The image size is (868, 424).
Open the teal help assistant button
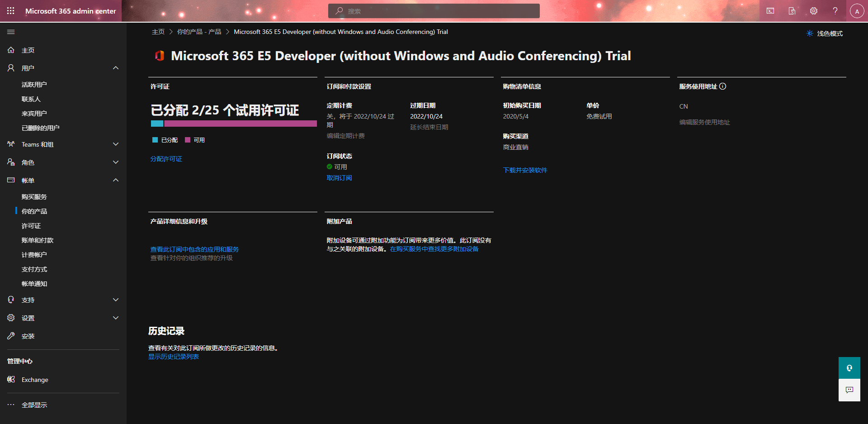849,368
